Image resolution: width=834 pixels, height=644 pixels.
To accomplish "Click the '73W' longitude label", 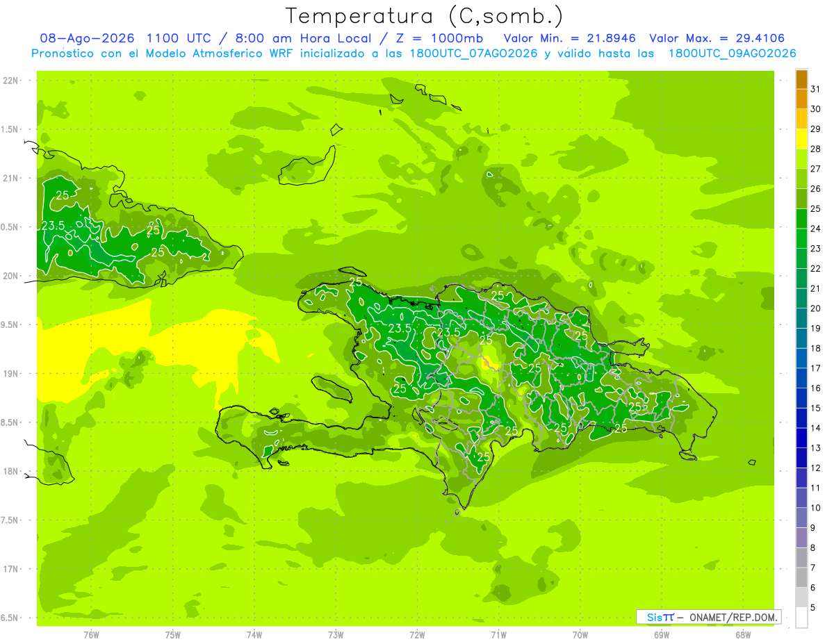I will [336, 634].
